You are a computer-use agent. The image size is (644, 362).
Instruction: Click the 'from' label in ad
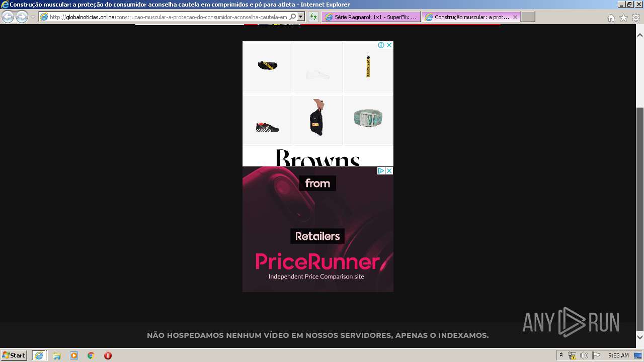click(317, 183)
